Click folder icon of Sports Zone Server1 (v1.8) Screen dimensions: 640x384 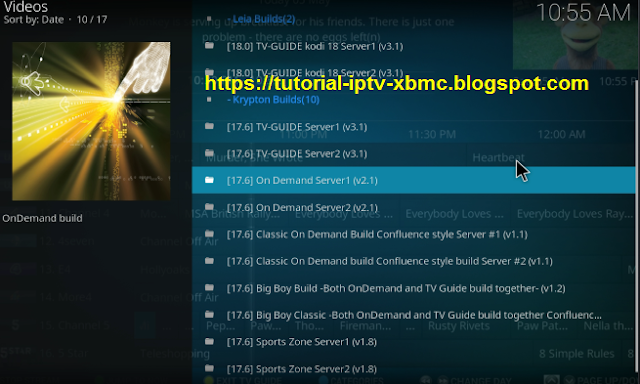(209, 341)
